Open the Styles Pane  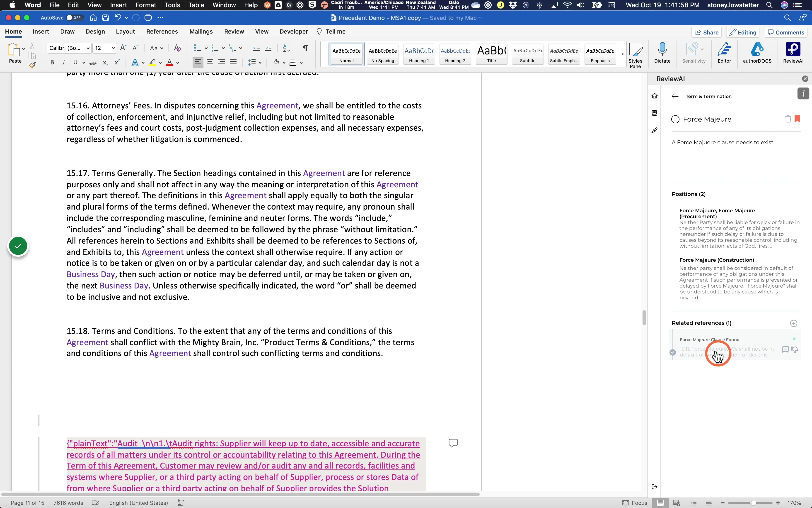click(x=635, y=55)
